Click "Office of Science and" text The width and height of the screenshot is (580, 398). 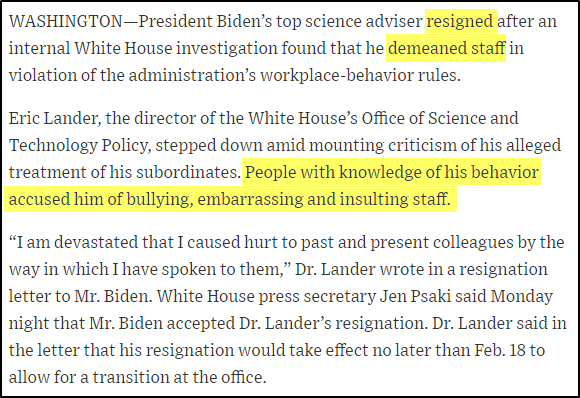click(x=440, y=118)
